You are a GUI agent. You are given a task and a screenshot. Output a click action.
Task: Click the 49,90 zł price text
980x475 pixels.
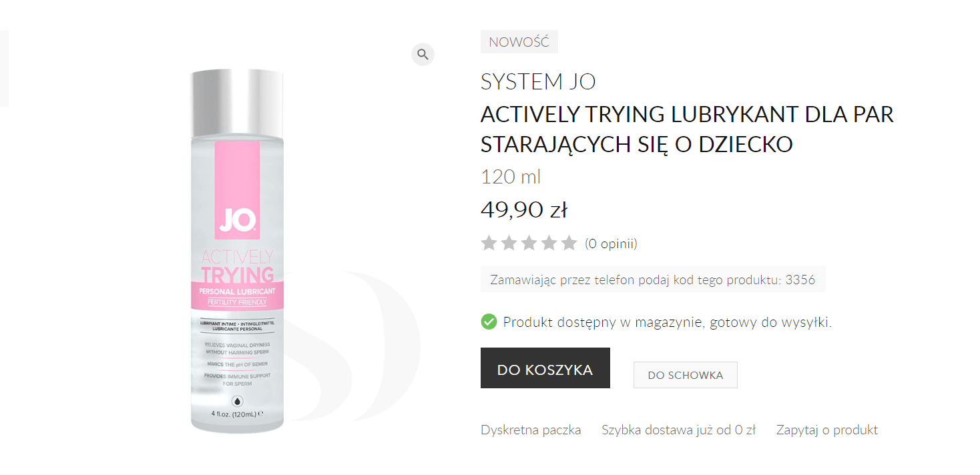pyautogui.click(x=524, y=209)
